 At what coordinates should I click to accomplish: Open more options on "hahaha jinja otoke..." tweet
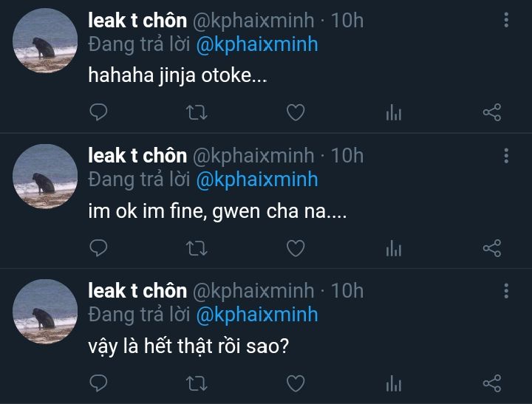(506, 20)
